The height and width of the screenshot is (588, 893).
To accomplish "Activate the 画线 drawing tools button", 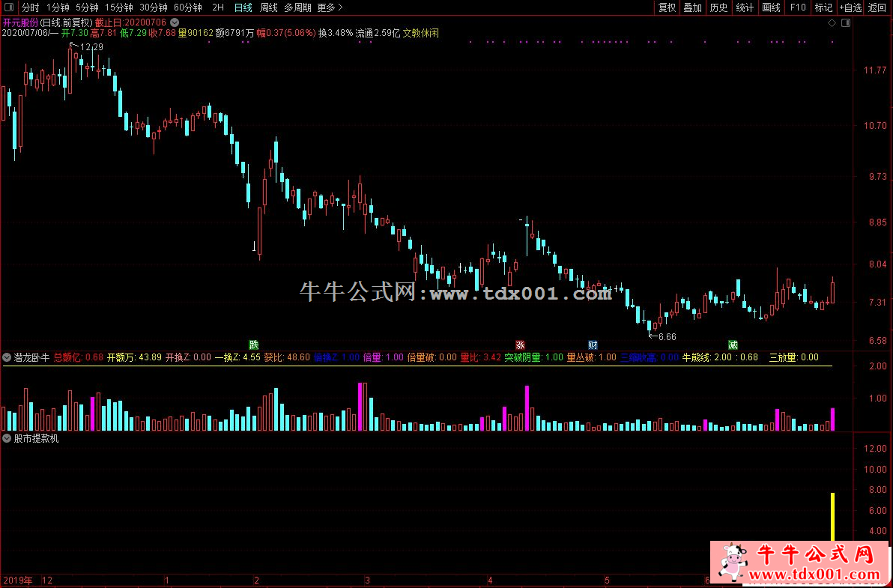I will [771, 7].
